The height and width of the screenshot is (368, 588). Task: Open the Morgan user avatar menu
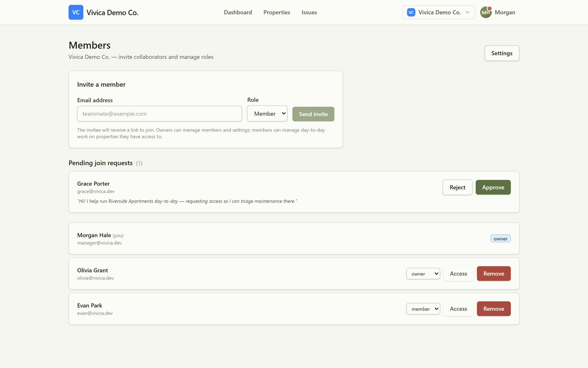(x=486, y=12)
